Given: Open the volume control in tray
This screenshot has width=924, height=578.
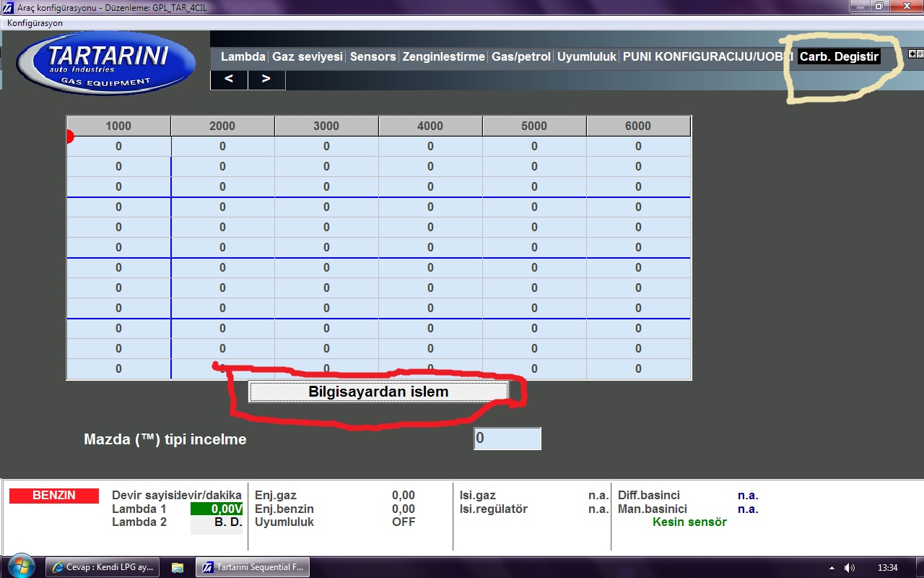Looking at the screenshot, I should [850, 568].
